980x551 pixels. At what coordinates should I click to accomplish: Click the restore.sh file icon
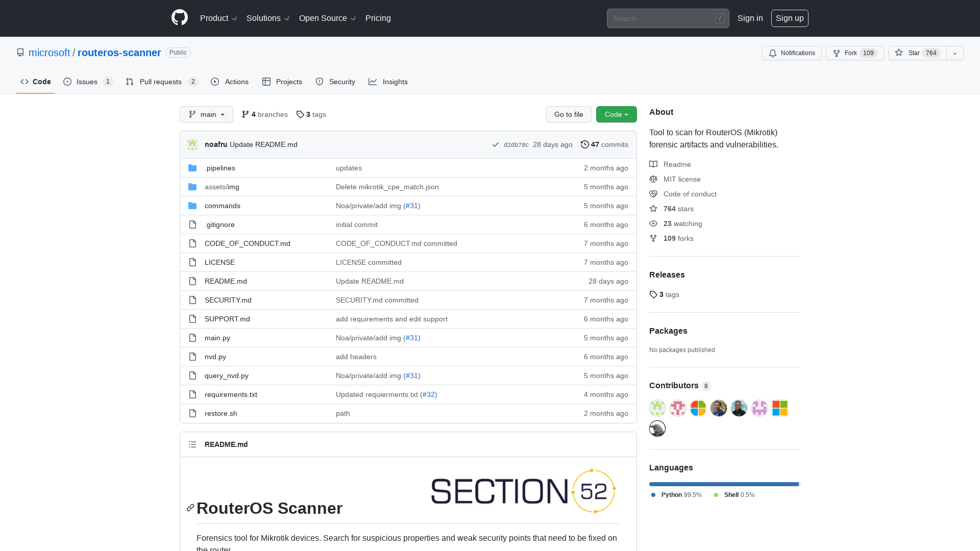pos(192,413)
